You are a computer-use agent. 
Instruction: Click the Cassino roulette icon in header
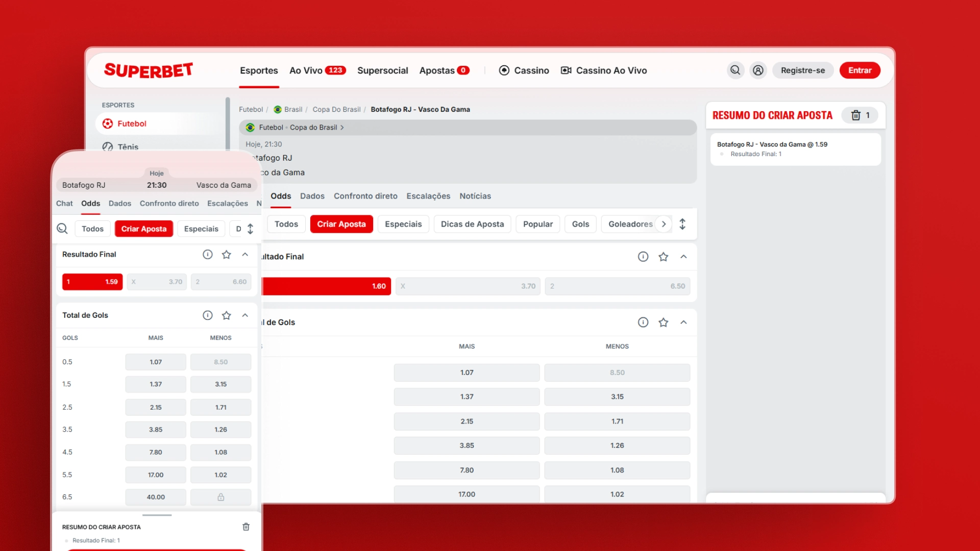point(504,70)
